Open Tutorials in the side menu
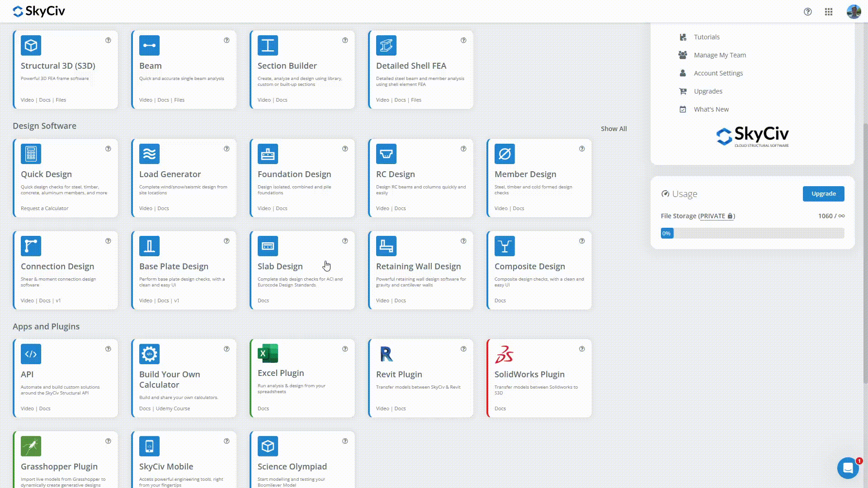Viewport: 868px width, 488px height. [706, 37]
